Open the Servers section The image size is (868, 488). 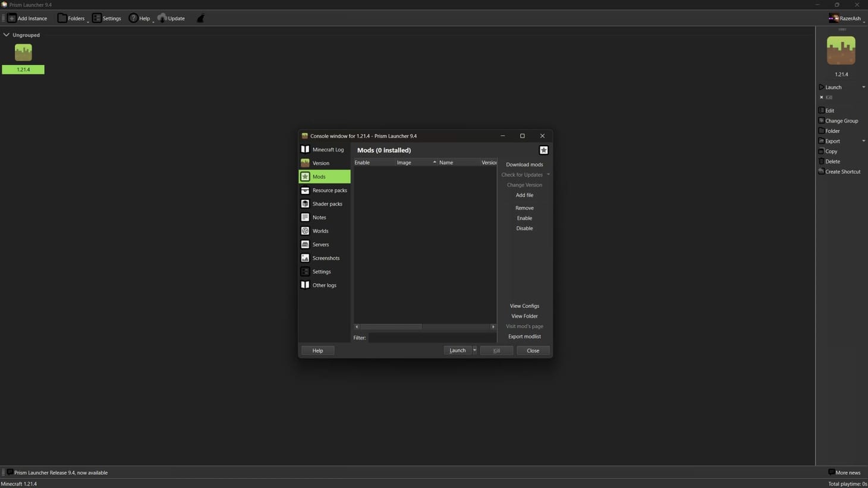tap(320, 244)
